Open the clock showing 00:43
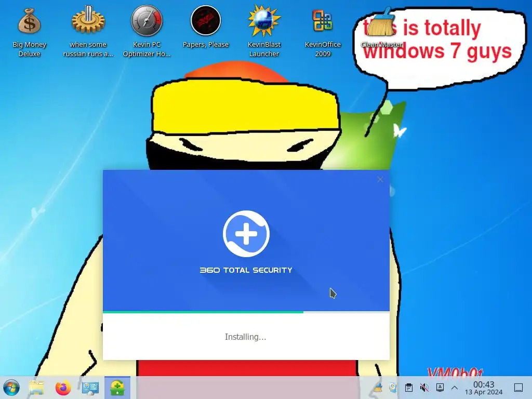Screen dimensions: 532x399 [484, 388]
